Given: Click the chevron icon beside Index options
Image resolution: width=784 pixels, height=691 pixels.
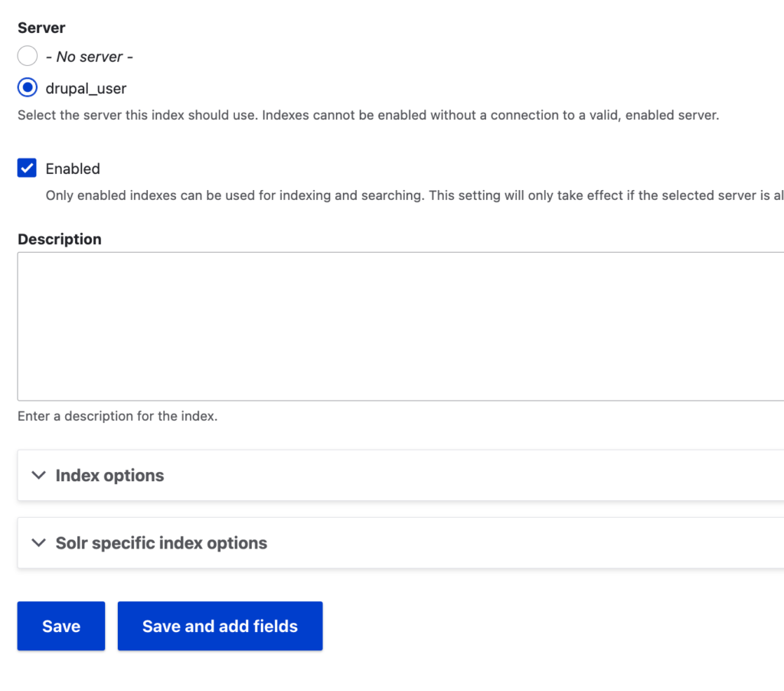Looking at the screenshot, I should [38, 475].
